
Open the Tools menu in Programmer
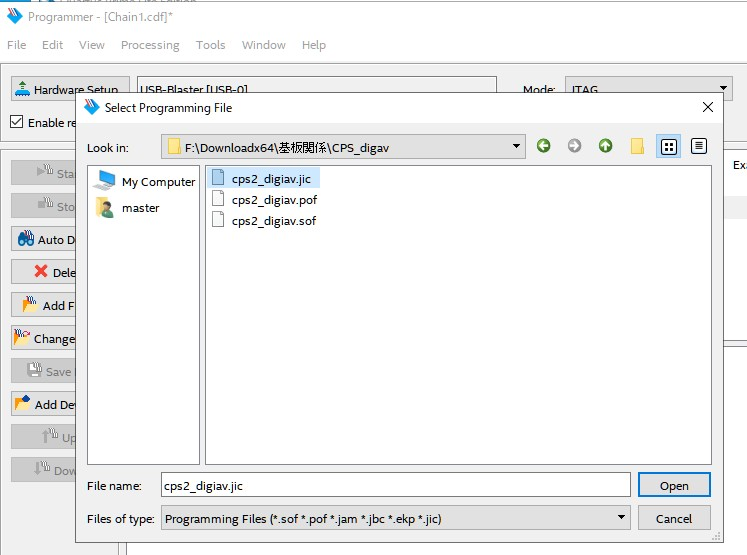tap(211, 45)
